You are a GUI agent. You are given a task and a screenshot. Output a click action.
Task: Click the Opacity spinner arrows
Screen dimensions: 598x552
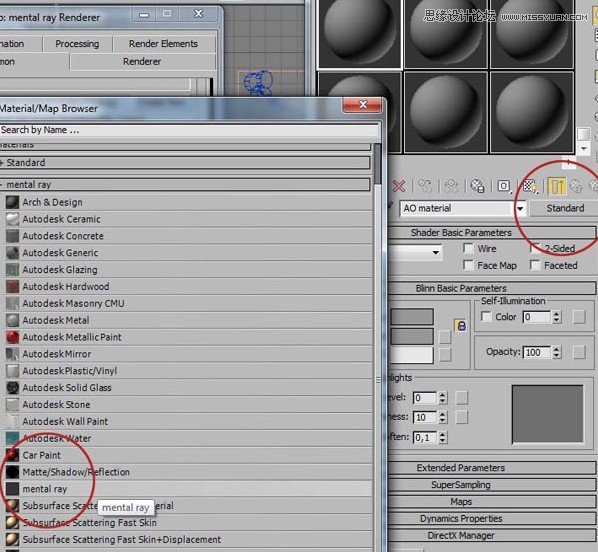click(556, 352)
